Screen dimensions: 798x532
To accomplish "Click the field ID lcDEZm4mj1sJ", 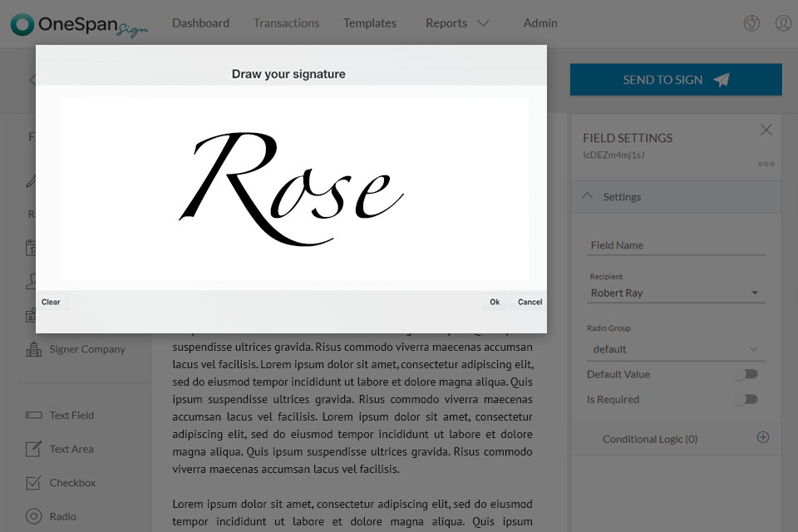I will (x=613, y=155).
